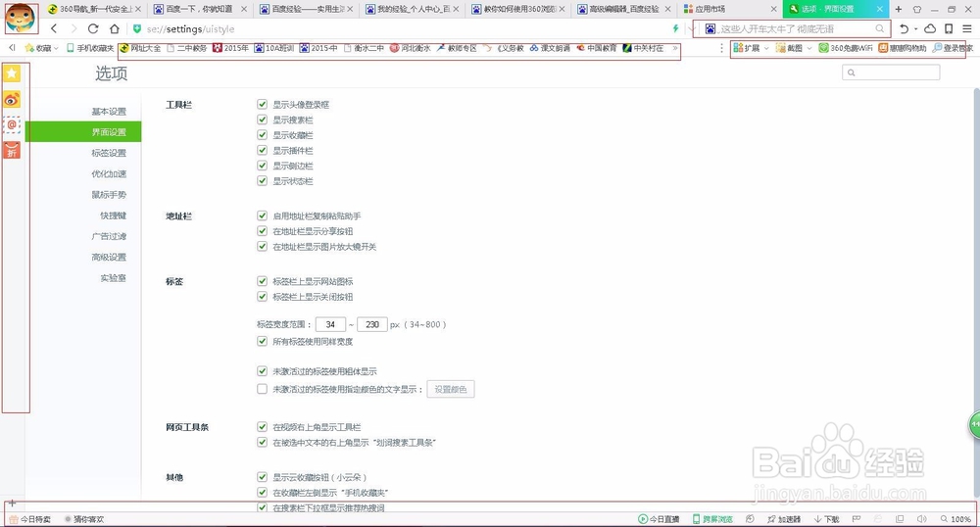Click 跨屏浏览 in the status bar
This screenshot has height=527, width=980.
712,519
